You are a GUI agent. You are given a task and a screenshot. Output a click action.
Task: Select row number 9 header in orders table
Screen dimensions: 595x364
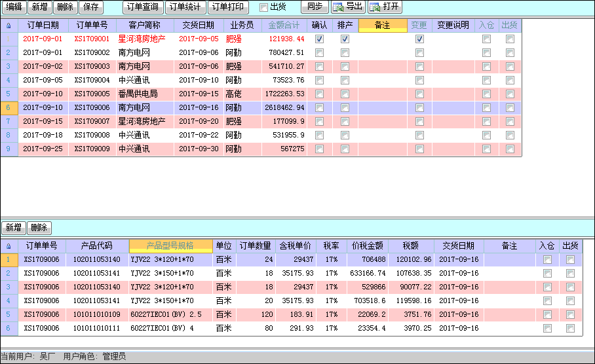pos(9,149)
